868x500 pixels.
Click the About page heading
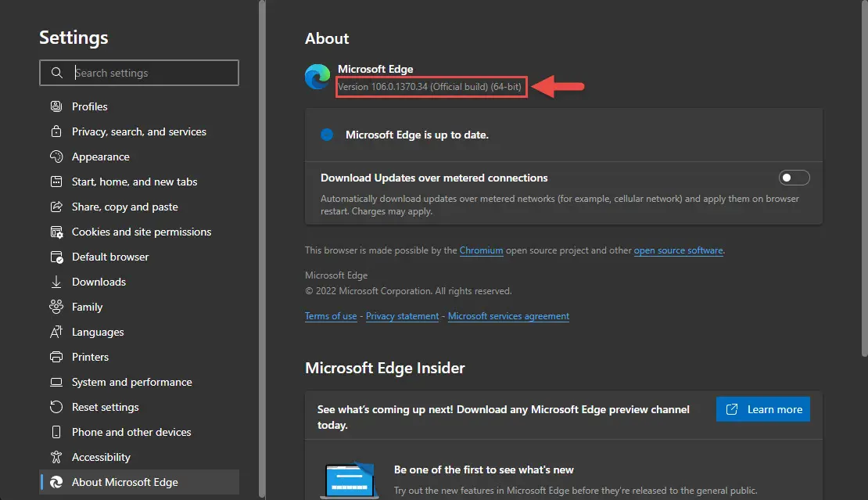click(x=327, y=39)
